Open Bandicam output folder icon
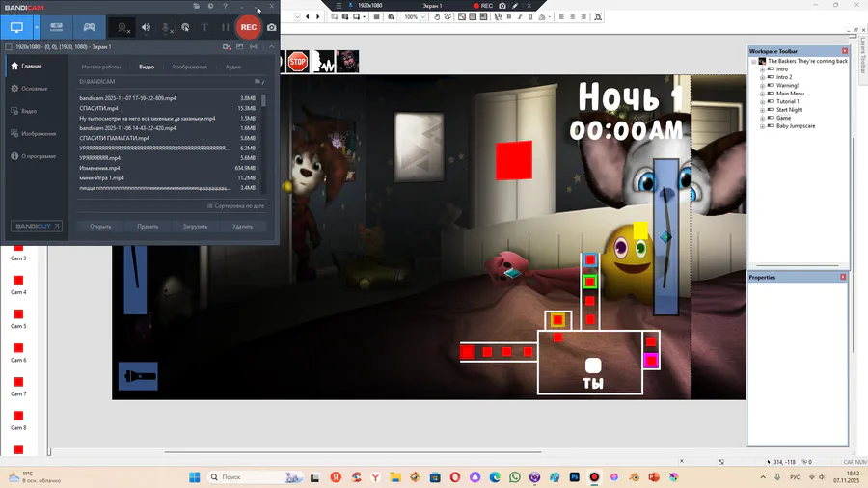The width and height of the screenshot is (868, 488). [x=197, y=6]
